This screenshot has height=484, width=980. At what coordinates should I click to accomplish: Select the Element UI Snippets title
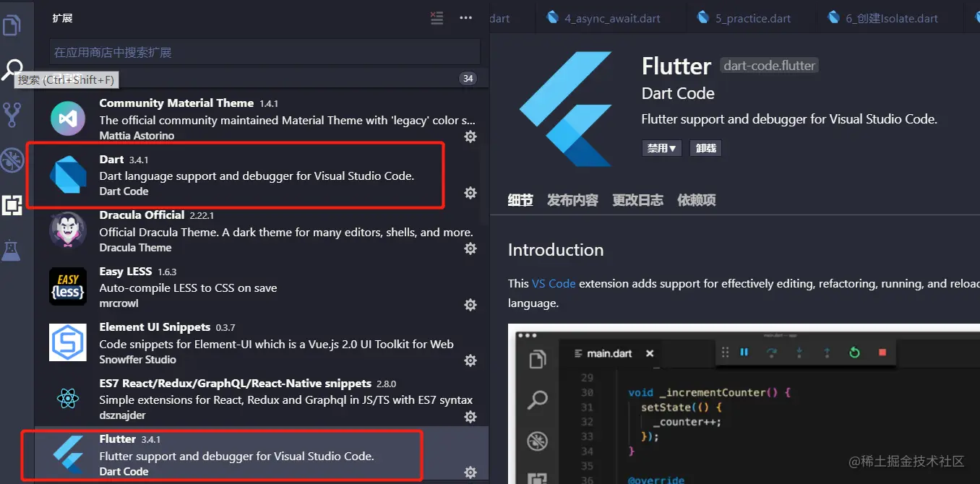155,327
